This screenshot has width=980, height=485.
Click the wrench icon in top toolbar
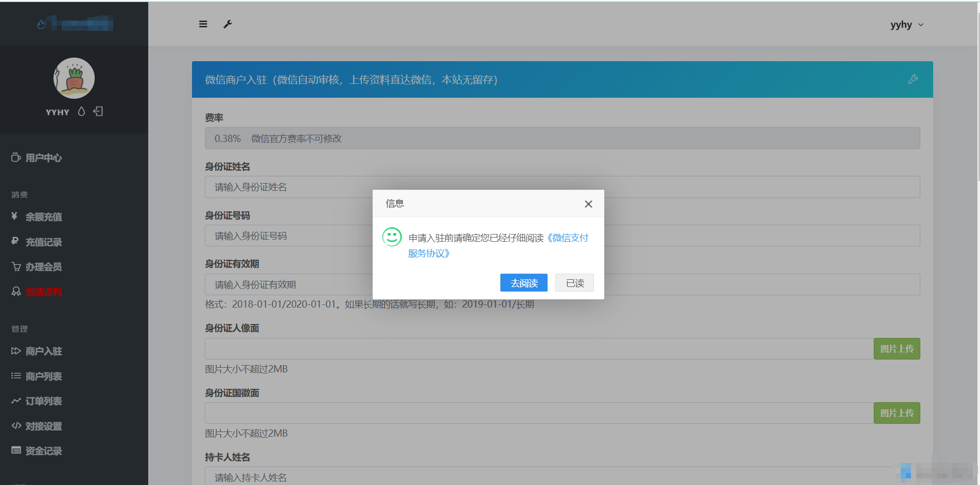pos(227,24)
